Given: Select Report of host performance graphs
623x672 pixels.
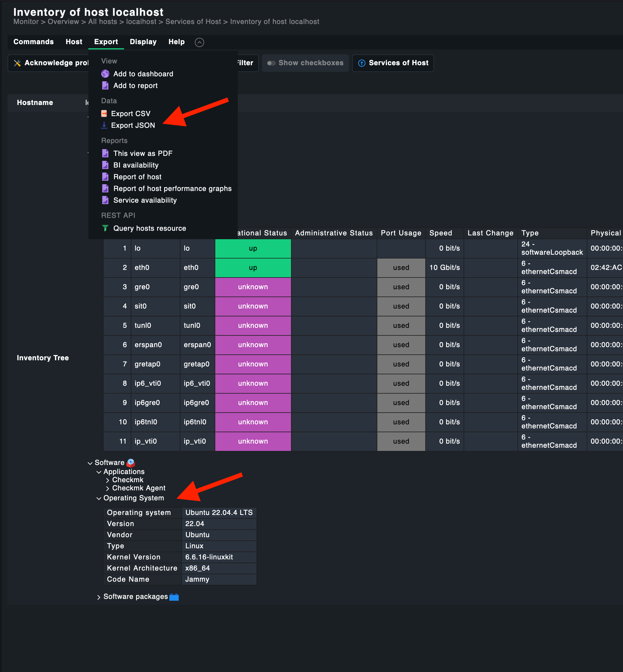Looking at the screenshot, I should [172, 188].
